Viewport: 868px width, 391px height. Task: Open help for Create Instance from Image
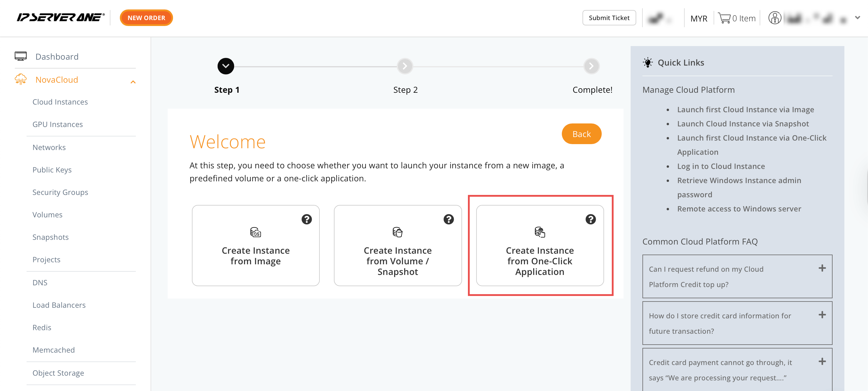pyautogui.click(x=307, y=219)
